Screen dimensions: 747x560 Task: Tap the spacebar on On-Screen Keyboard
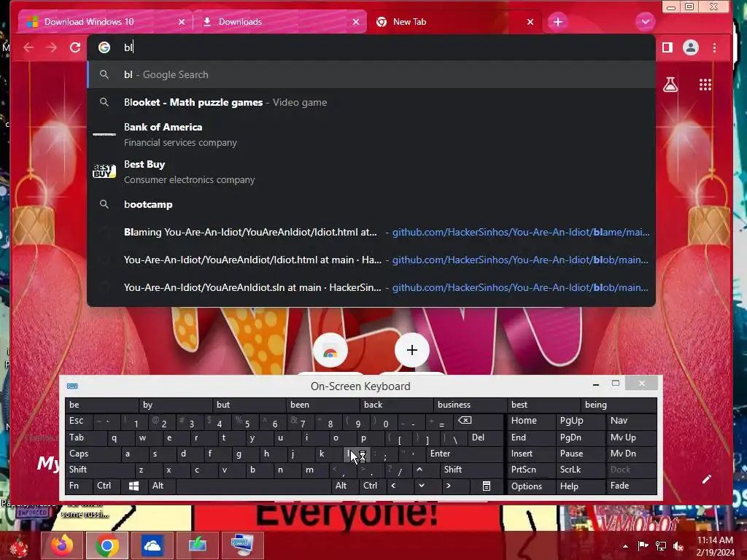click(x=254, y=486)
